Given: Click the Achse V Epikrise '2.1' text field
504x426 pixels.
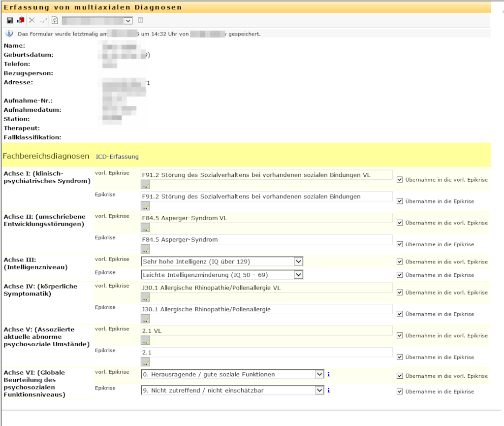Looking at the screenshot, I should pos(266,352).
